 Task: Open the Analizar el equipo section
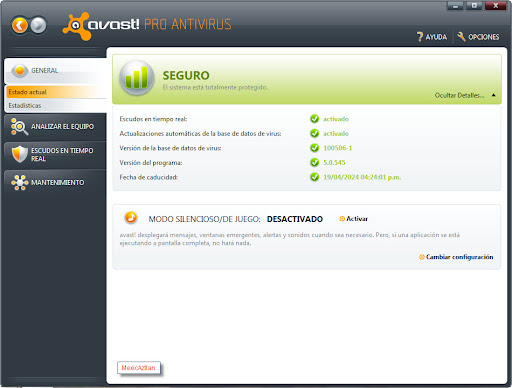tap(55, 127)
